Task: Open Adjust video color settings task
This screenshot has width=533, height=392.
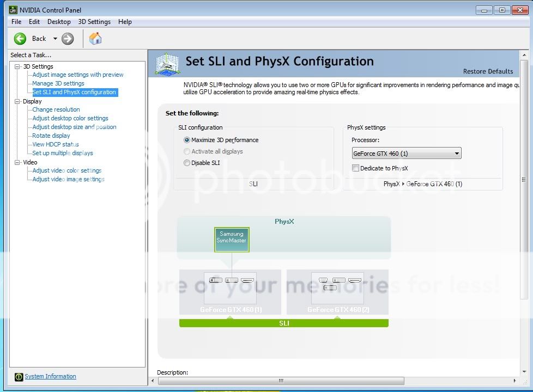Action: 67,170
